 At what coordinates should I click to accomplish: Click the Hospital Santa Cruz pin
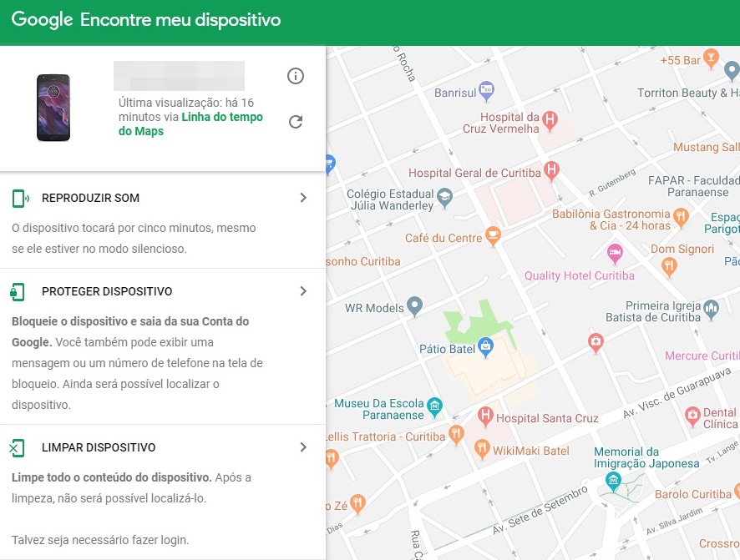tap(485, 416)
